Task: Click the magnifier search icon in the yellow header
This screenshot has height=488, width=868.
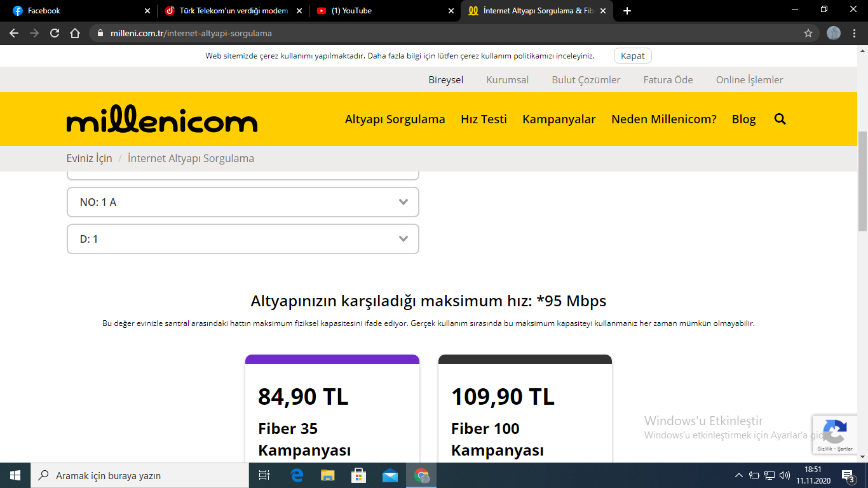Action: (x=780, y=119)
